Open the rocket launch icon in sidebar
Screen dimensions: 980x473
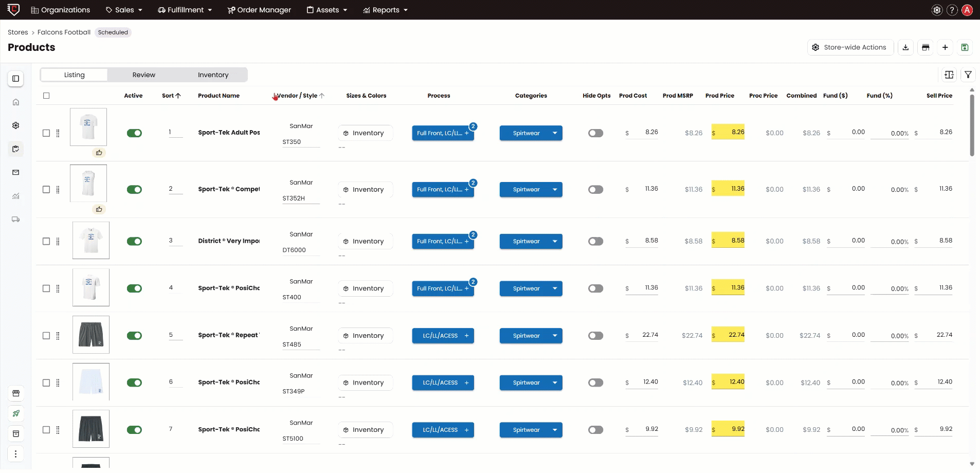click(x=16, y=413)
